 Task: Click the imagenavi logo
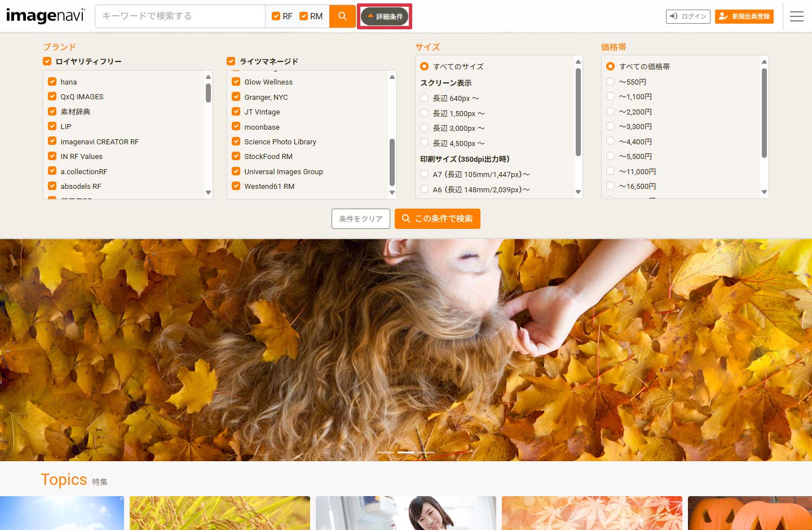click(45, 16)
